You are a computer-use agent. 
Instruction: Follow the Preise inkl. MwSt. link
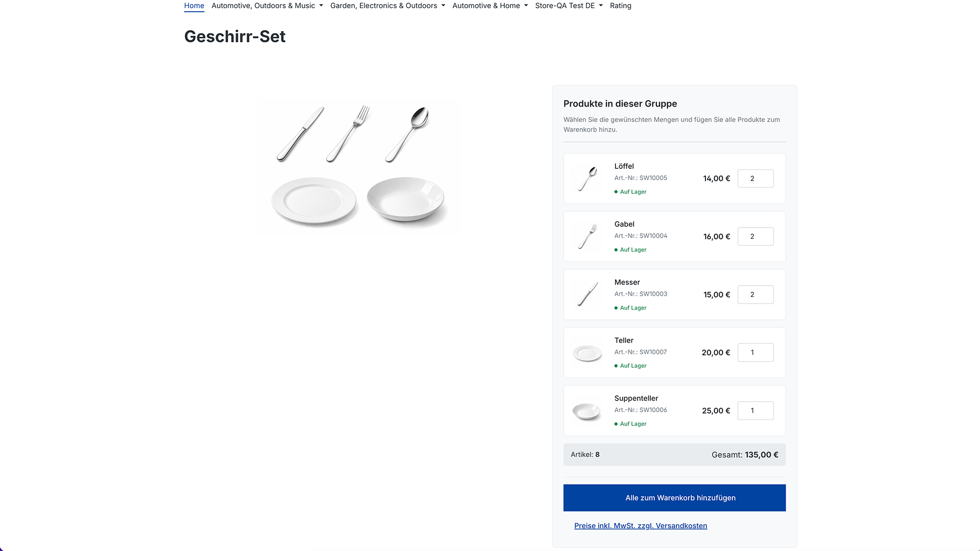coord(641,526)
